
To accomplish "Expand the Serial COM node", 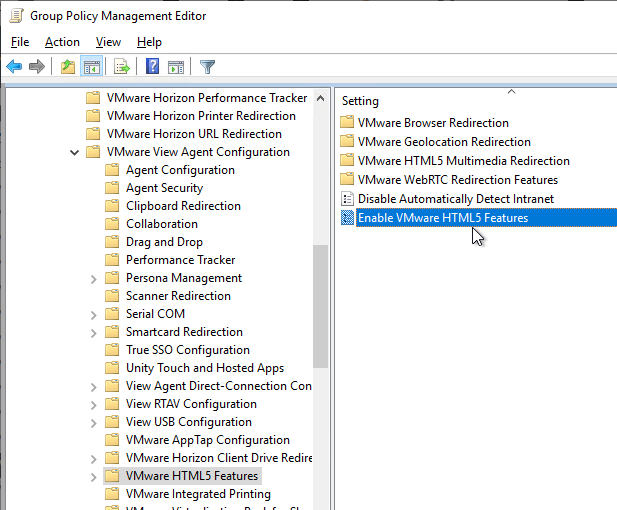I will click(x=93, y=315).
